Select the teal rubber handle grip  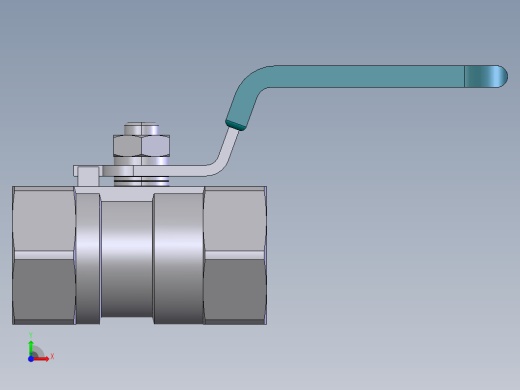pos(367,77)
